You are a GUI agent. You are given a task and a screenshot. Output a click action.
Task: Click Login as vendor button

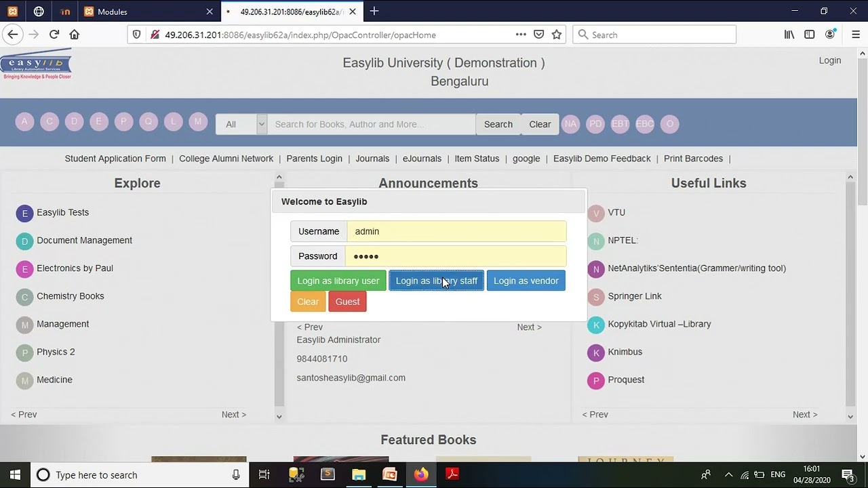click(526, 281)
